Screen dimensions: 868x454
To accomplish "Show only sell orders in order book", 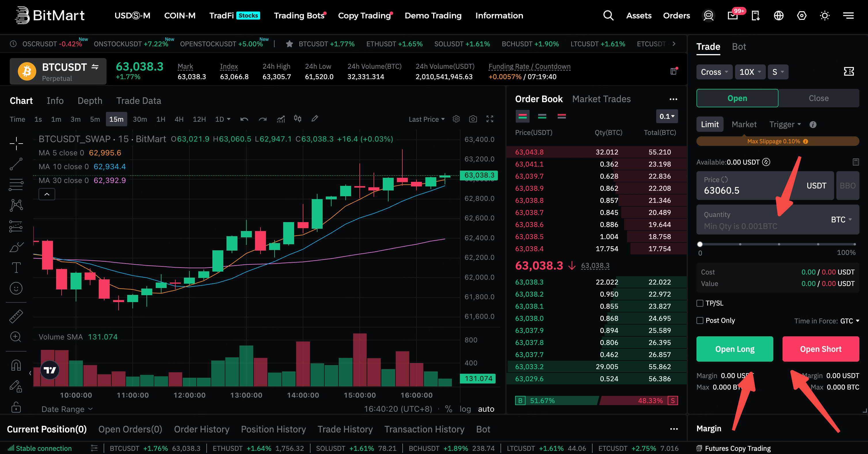I will coord(562,117).
